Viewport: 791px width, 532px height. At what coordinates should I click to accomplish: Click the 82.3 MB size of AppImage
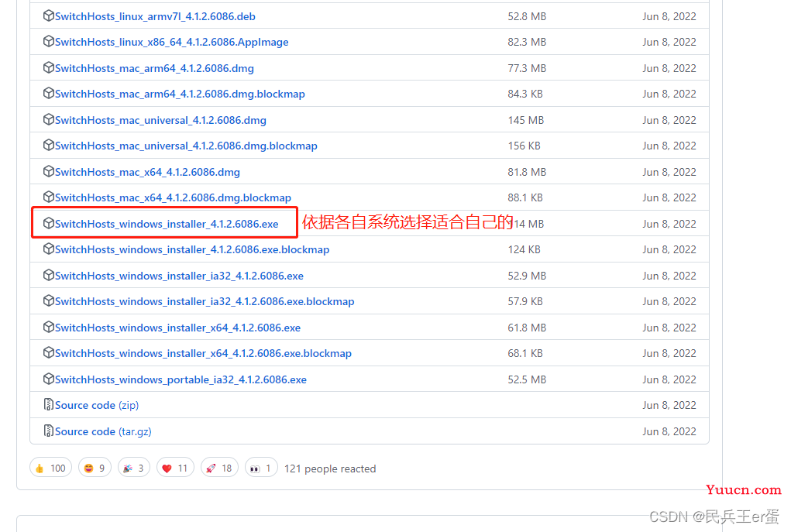tap(527, 43)
